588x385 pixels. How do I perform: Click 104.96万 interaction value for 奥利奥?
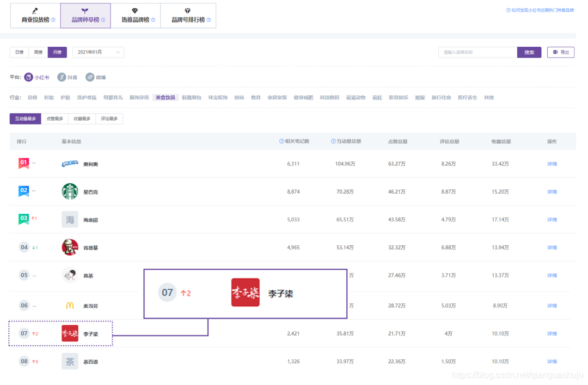(x=345, y=164)
